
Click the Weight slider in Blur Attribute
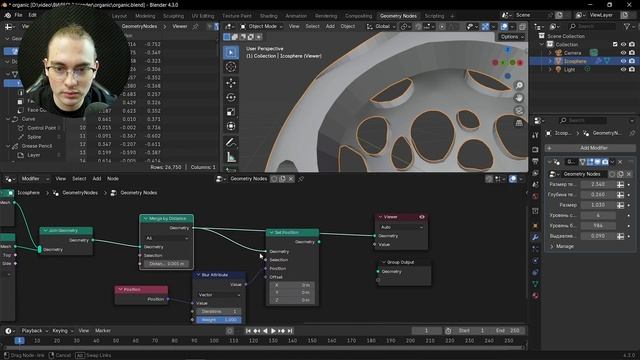tap(219, 320)
